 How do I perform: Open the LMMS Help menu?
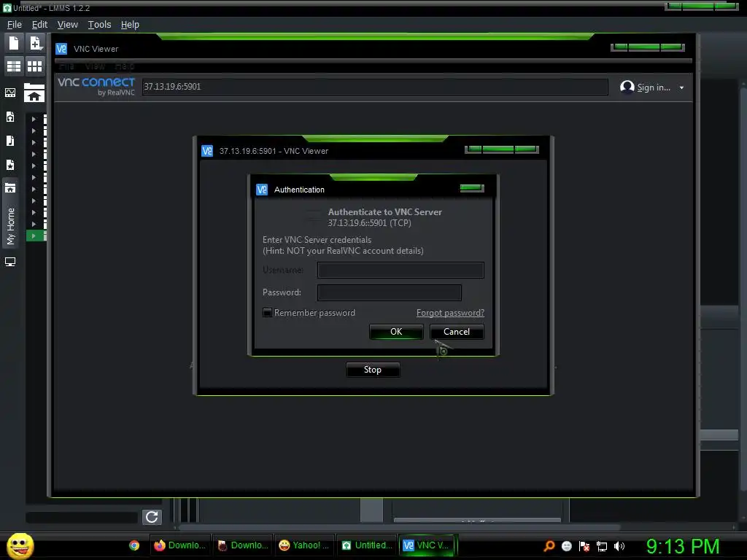click(130, 25)
